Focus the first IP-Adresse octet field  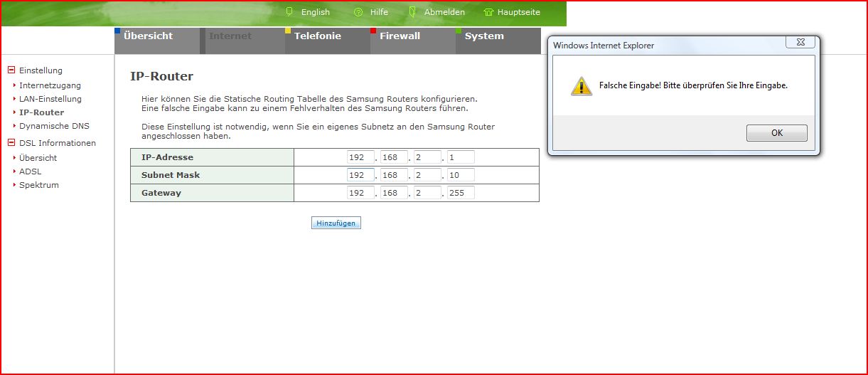pyautogui.click(x=360, y=157)
